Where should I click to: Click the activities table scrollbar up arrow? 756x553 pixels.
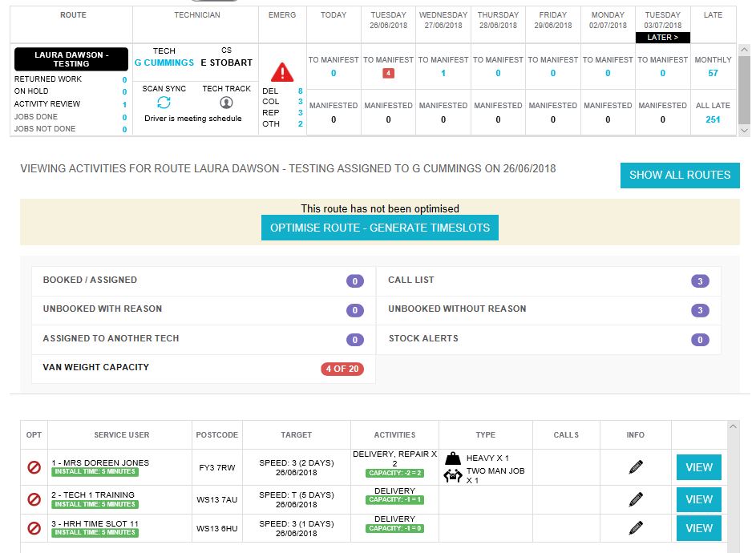[733, 426]
